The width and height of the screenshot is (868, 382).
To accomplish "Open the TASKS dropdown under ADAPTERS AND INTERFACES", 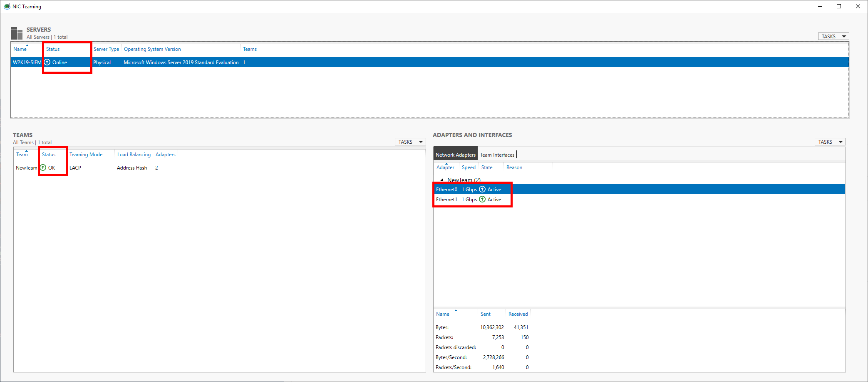I will click(830, 142).
